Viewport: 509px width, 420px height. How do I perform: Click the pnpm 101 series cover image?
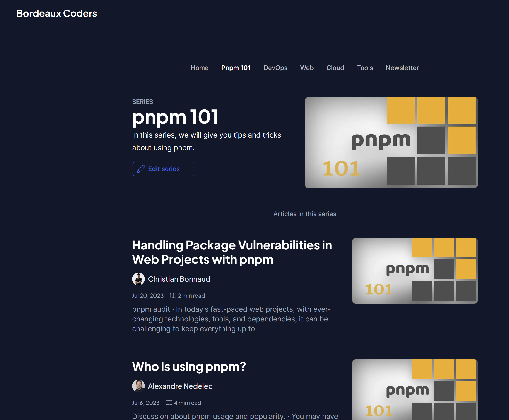(x=391, y=142)
